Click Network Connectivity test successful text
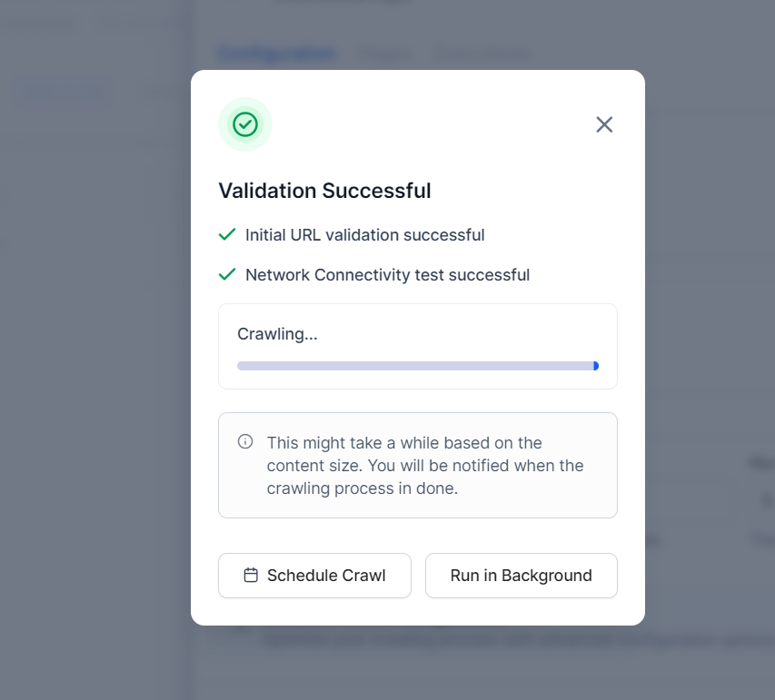The width and height of the screenshot is (775, 700). pos(387,275)
